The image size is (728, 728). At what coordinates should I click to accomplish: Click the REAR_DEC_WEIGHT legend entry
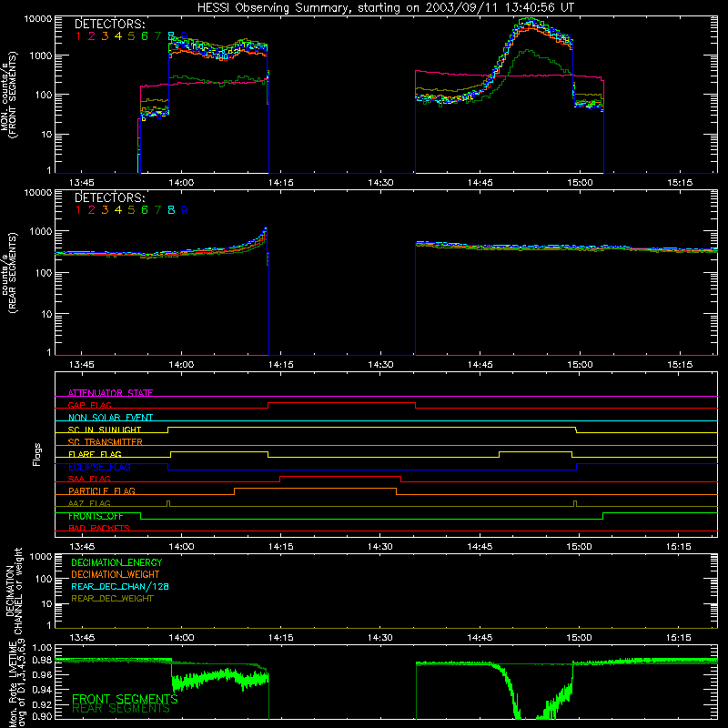pos(112,599)
